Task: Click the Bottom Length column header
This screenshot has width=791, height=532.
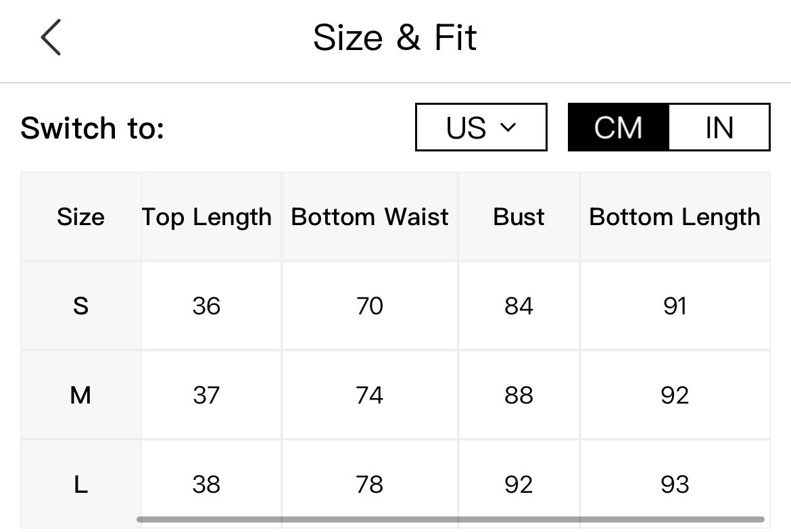Action: coord(675,218)
